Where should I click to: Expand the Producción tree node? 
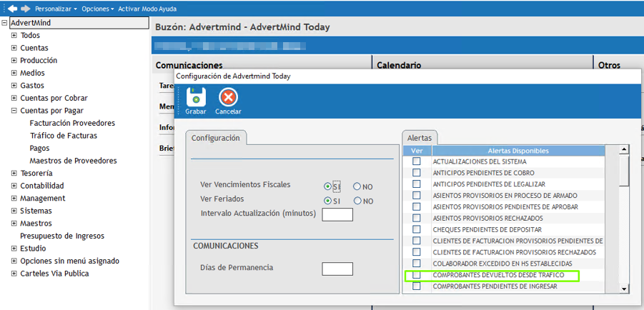click(x=14, y=61)
